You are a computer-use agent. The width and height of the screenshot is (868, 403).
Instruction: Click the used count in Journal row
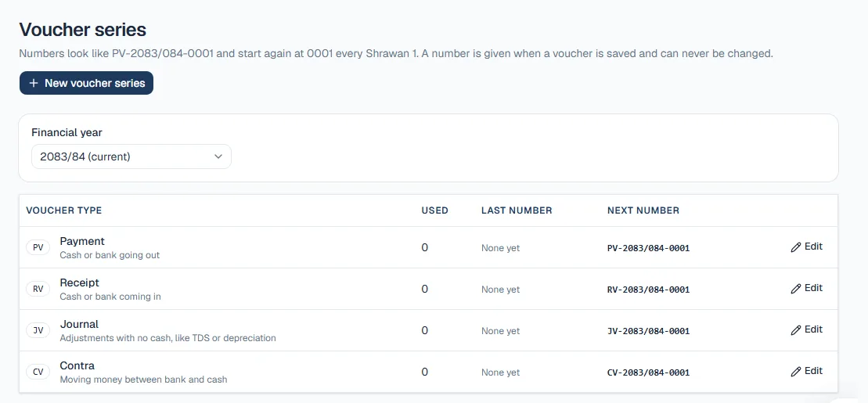click(x=424, y=330)
